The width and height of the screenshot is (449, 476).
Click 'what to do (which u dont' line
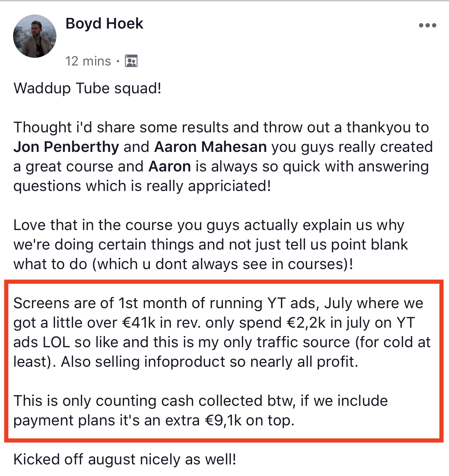pos(183,264)
